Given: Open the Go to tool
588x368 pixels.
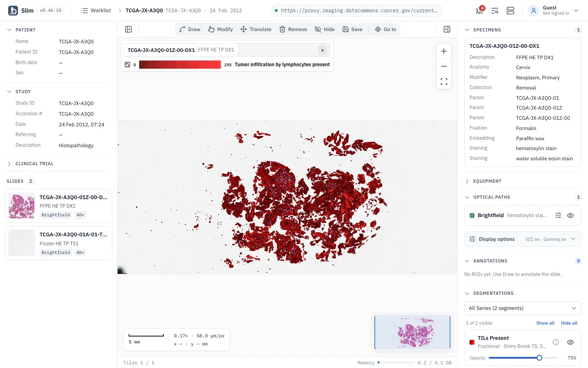Looking at the screenshot, I should pyautogui.click(x=385, y=29).
